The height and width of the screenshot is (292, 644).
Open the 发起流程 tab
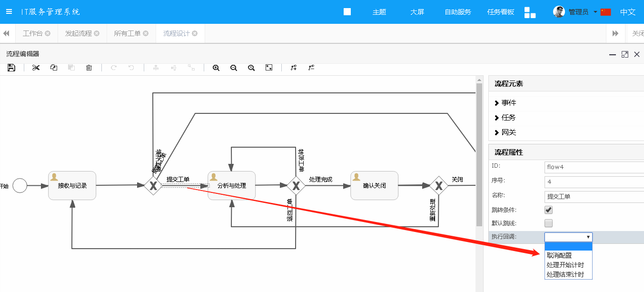tap(79, 33)
